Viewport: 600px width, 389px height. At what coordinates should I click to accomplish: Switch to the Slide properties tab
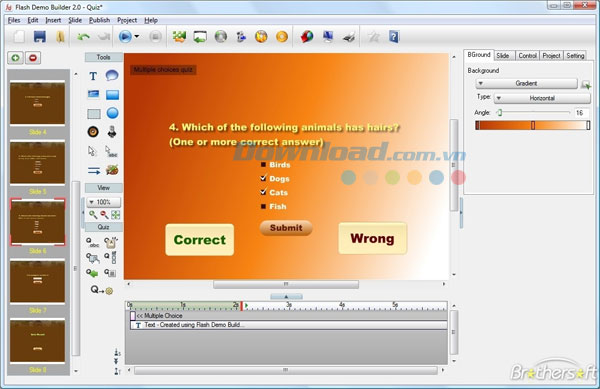coord(504,56)
